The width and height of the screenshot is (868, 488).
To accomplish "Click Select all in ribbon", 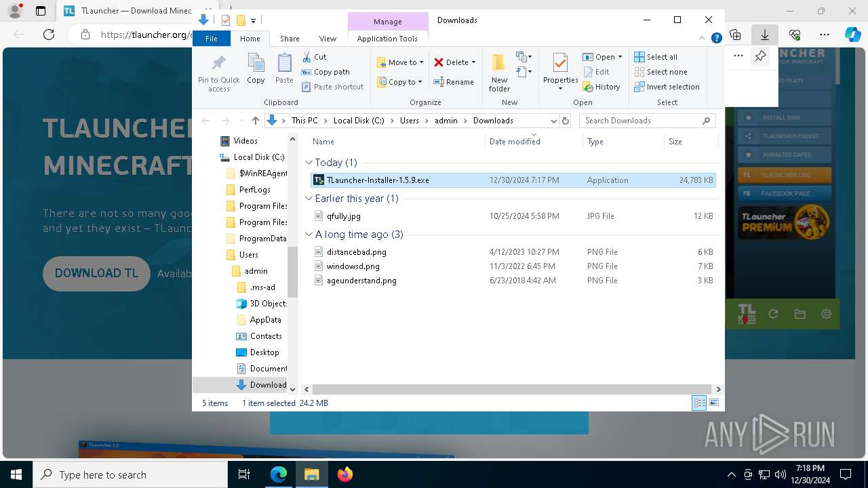I will [656, 57].
